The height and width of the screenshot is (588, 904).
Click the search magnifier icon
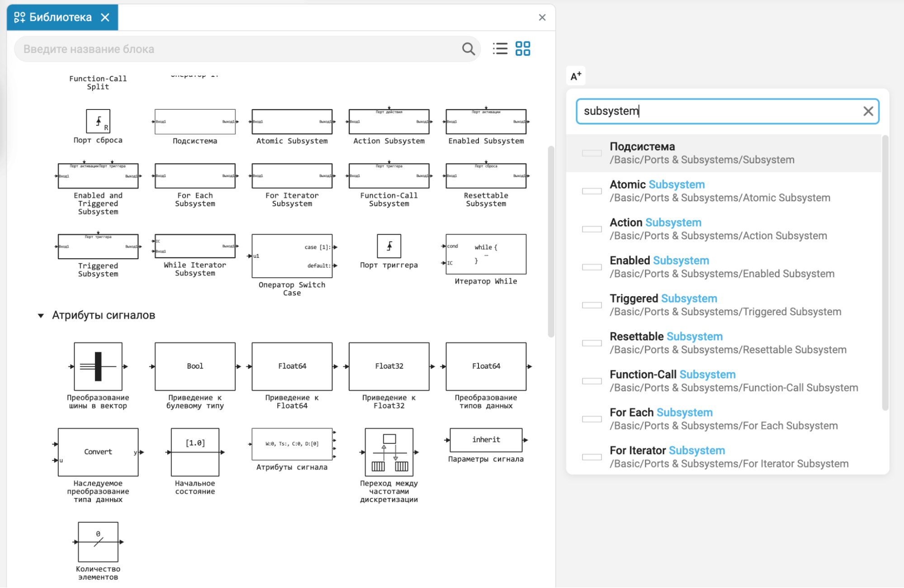tap(468, 49)
